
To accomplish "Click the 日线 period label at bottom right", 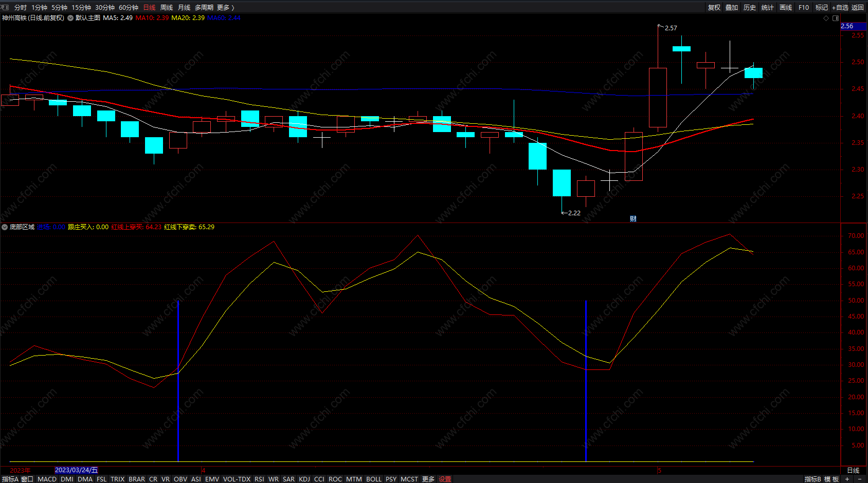I will click(x=853, y=470).
